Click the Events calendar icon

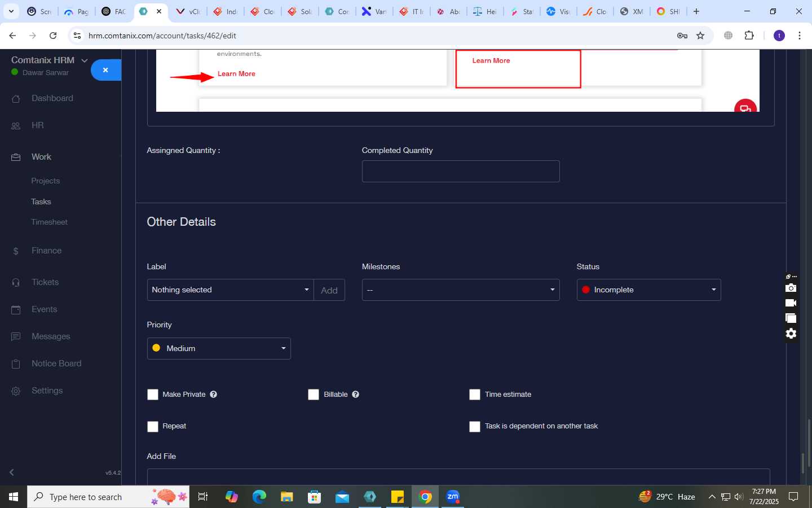point(16,310)
